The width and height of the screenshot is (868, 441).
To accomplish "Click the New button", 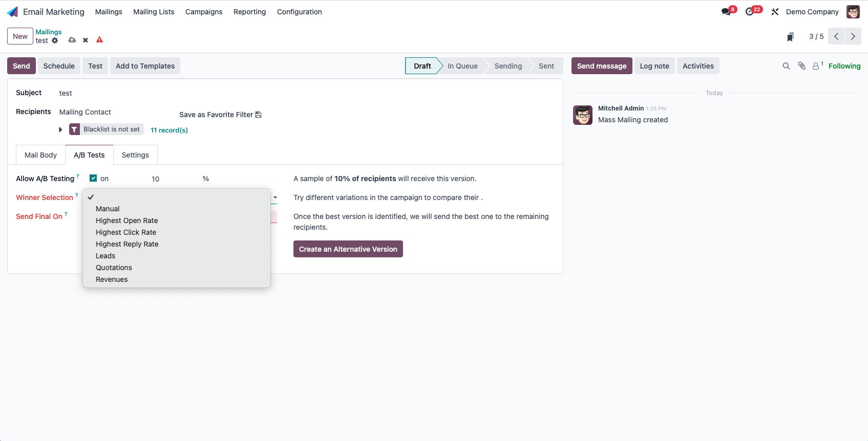I will click(x=20, y=36).
